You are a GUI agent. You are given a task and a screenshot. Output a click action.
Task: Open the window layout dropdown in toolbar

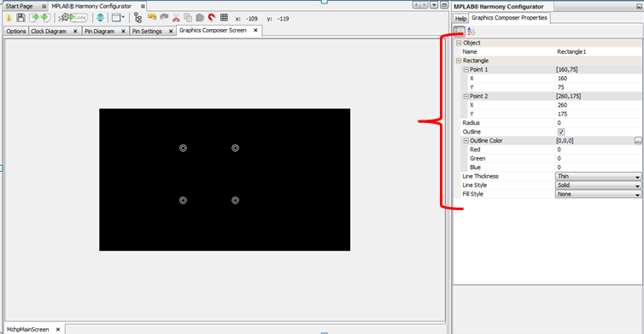(x=118, y=18)
